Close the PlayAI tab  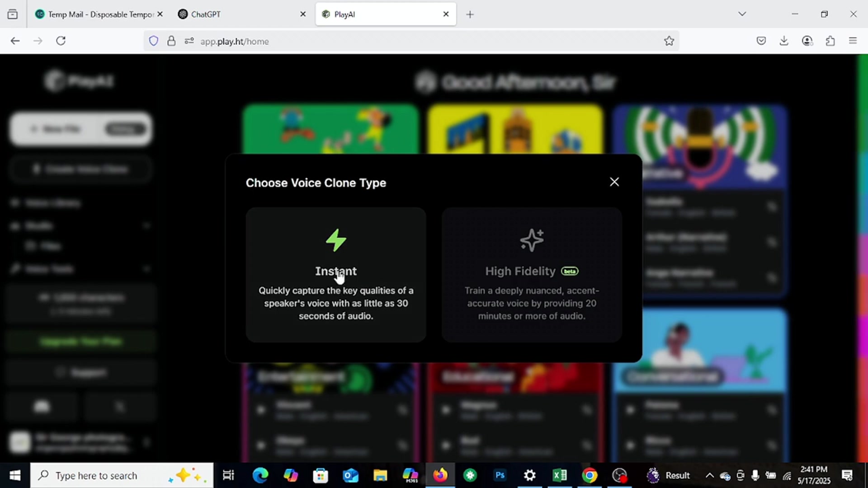pyautogui.click(x=446, y=14)
